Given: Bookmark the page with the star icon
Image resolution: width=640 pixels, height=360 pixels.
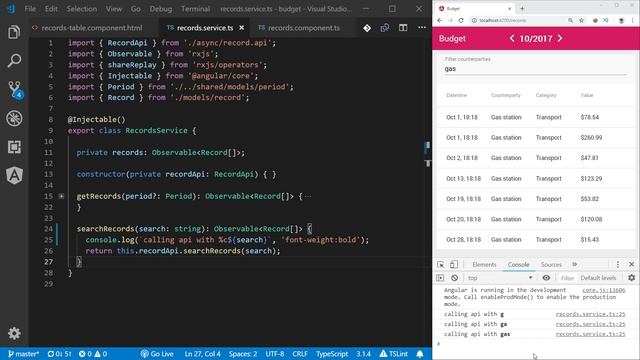Looking at the screenshot, I should coord(581,20).
